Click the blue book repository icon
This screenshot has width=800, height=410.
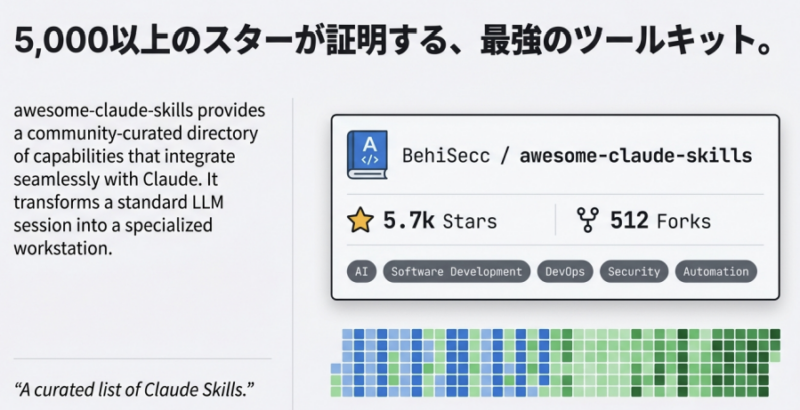pos(367,155)
